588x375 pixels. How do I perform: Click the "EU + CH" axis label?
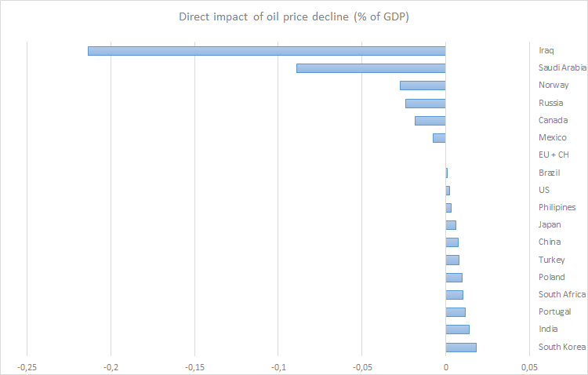tap(554, 155)
